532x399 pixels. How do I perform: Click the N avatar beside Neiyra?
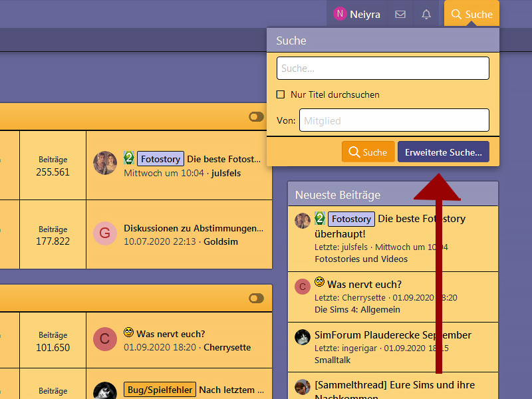click(340, 14)
